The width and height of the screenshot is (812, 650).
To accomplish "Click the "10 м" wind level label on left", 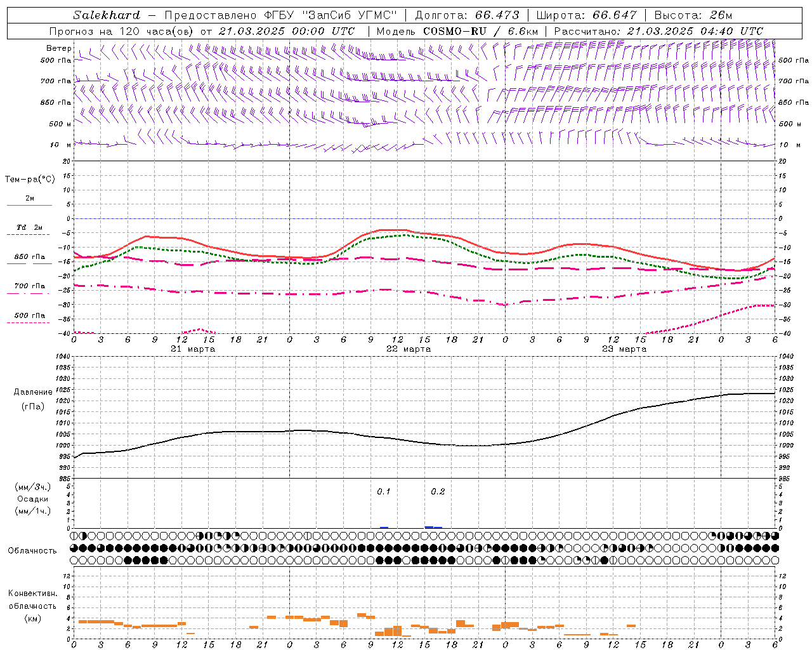I will click(60, 145).
